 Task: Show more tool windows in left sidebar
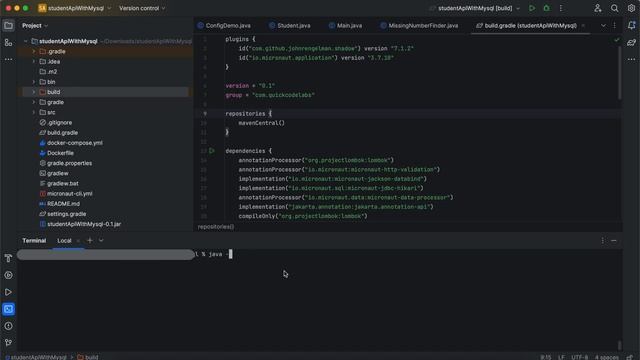(8, 60)
